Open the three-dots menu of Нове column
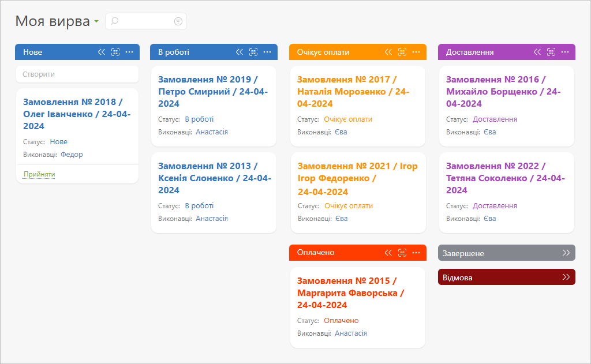 click(x=129, y=52)
